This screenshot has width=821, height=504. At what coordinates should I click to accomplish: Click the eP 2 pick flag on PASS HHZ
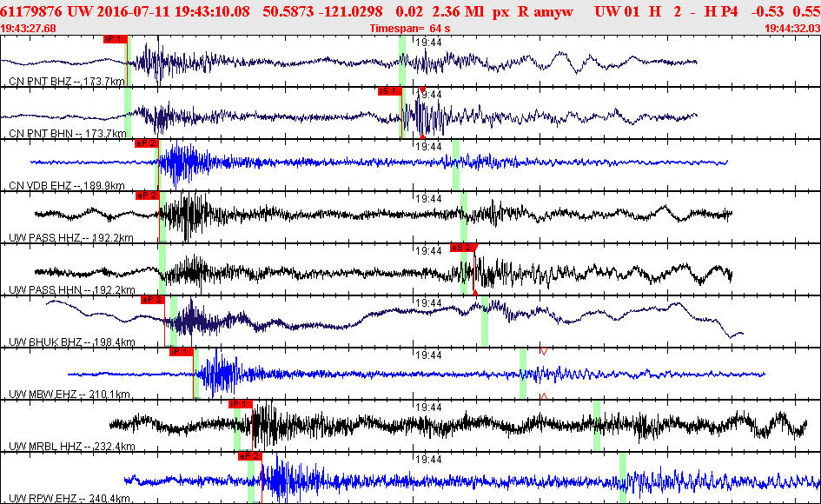(147, 196)
